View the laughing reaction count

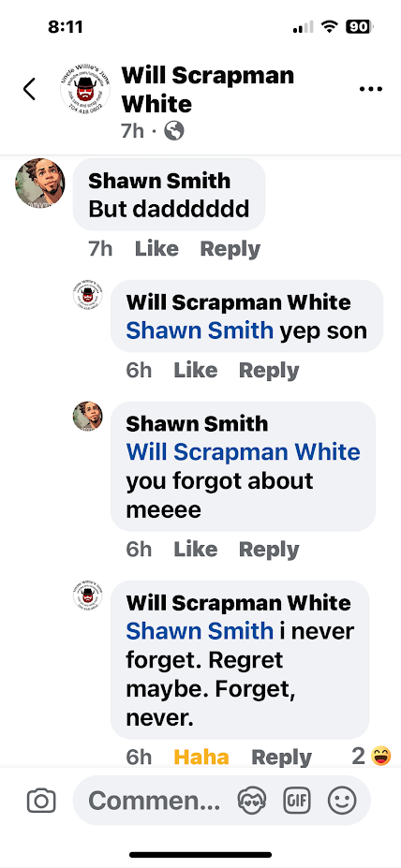(x=371, y=756)
